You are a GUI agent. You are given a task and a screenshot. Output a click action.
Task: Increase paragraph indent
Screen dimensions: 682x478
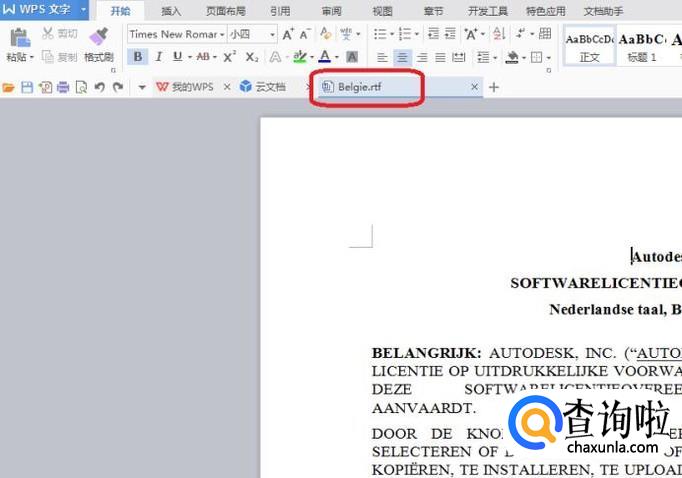pyautogui.click(x=450, y=33)
